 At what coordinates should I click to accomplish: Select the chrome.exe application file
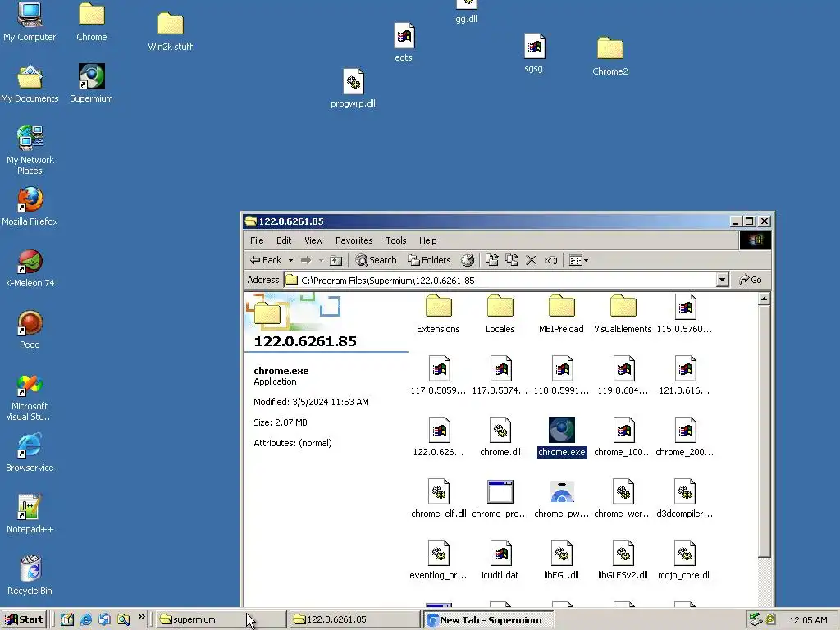pos(561,437)
